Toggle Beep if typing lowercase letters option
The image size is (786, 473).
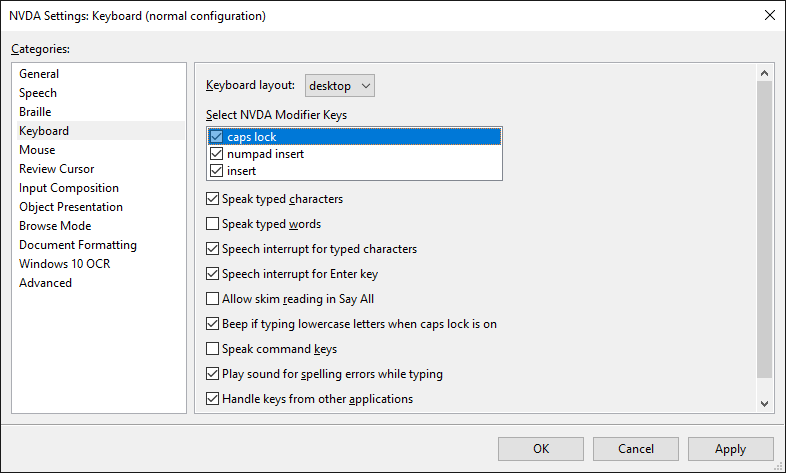point(213,324)
